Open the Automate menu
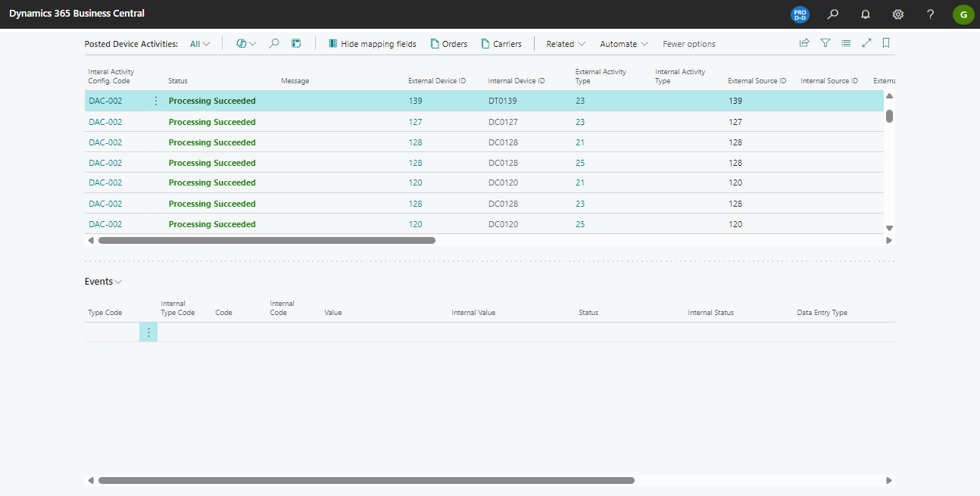 (x=624, y=44)
